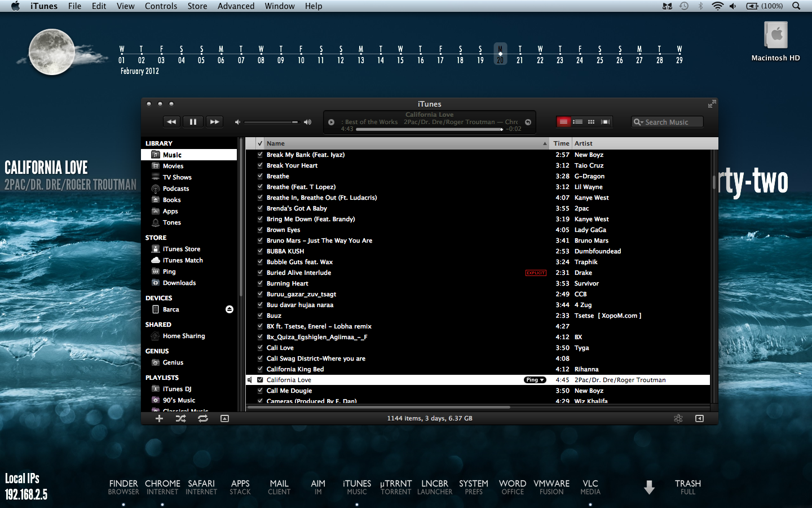Select Home Sharing in the sidebar

coord(189,336)
